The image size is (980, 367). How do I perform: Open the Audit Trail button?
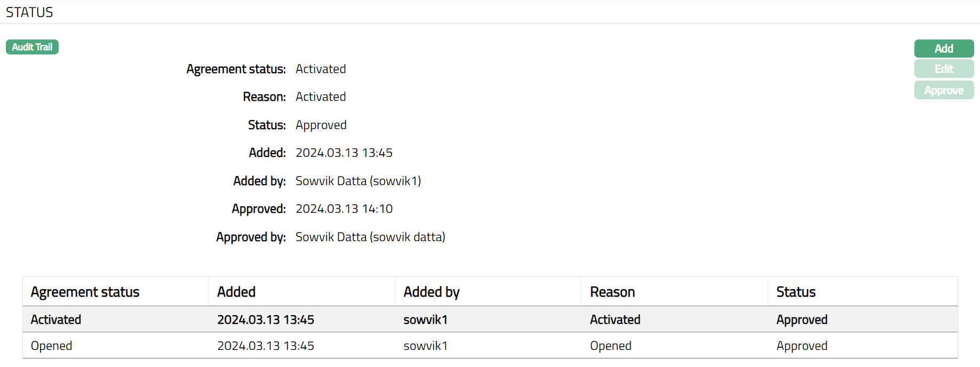32,47
